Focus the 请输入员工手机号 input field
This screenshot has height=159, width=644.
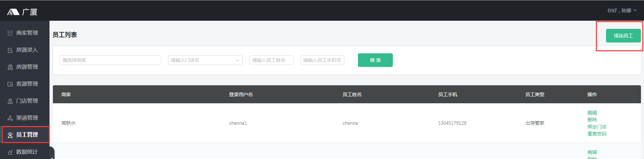coord(322,60)
